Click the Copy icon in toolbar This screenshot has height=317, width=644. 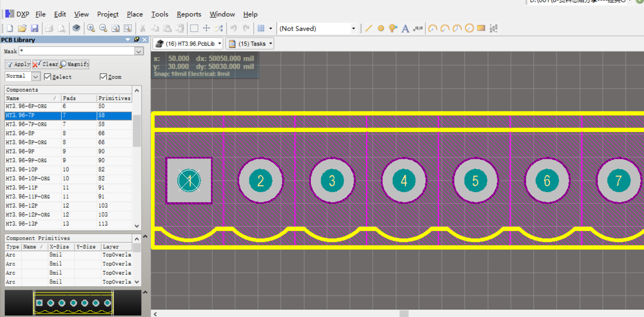155,28
